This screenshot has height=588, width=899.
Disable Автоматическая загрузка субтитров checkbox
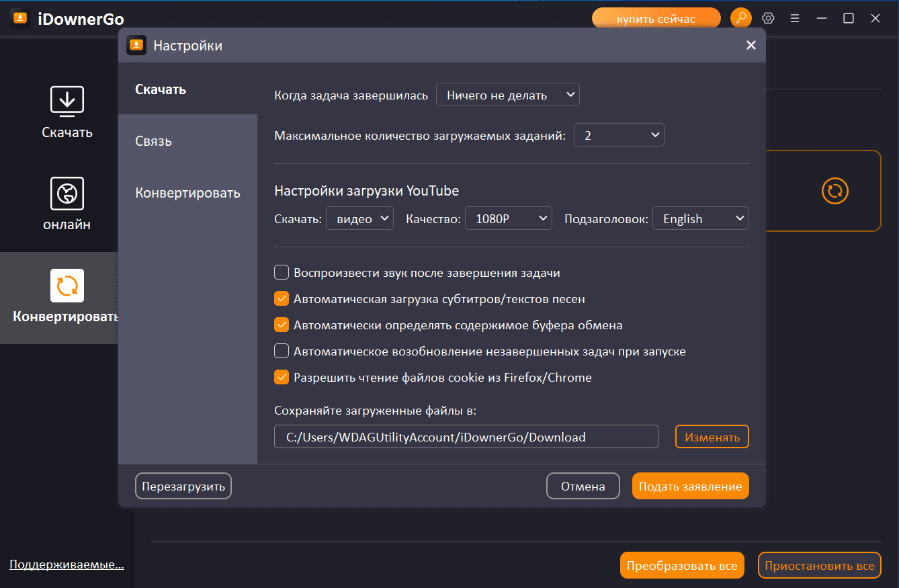click(282, 299)
